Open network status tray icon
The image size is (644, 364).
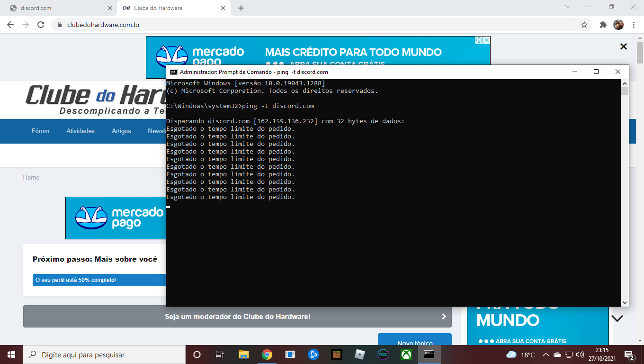(x=569, y=355)
